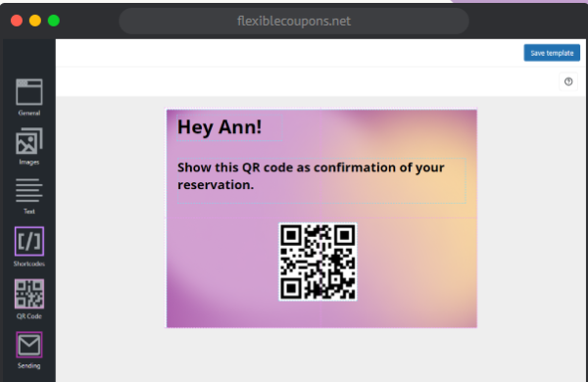The height and width of the screenshot is (382, 588).
Task: Open the General settings panel
Action: click(x=28, y=97)
